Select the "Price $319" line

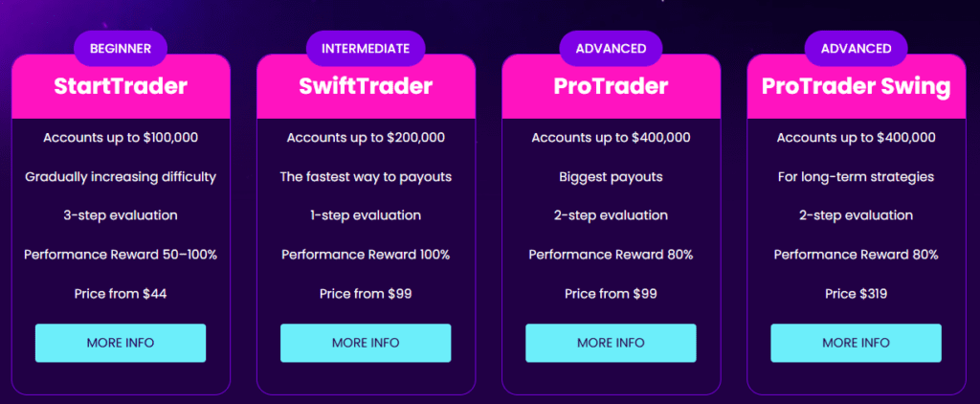856,293
